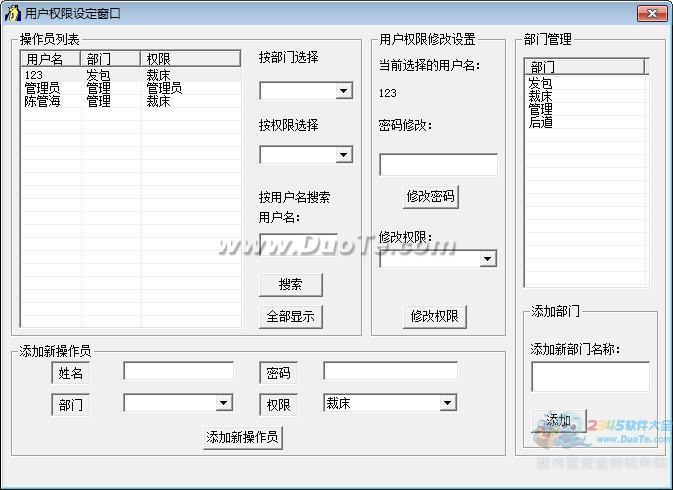Click the 添加 department button
The height and width of the screenshot is (490, 673).
pos(557,420)
